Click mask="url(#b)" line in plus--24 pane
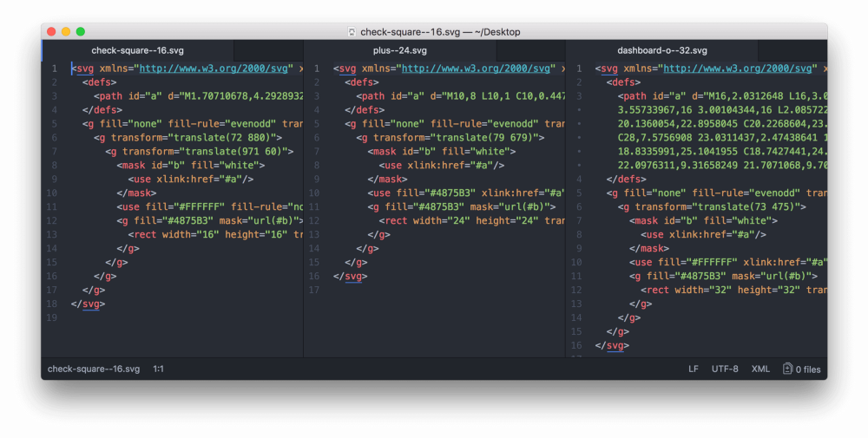The width and height of the screenshot is (868, 438). click(x=462, y=206)
